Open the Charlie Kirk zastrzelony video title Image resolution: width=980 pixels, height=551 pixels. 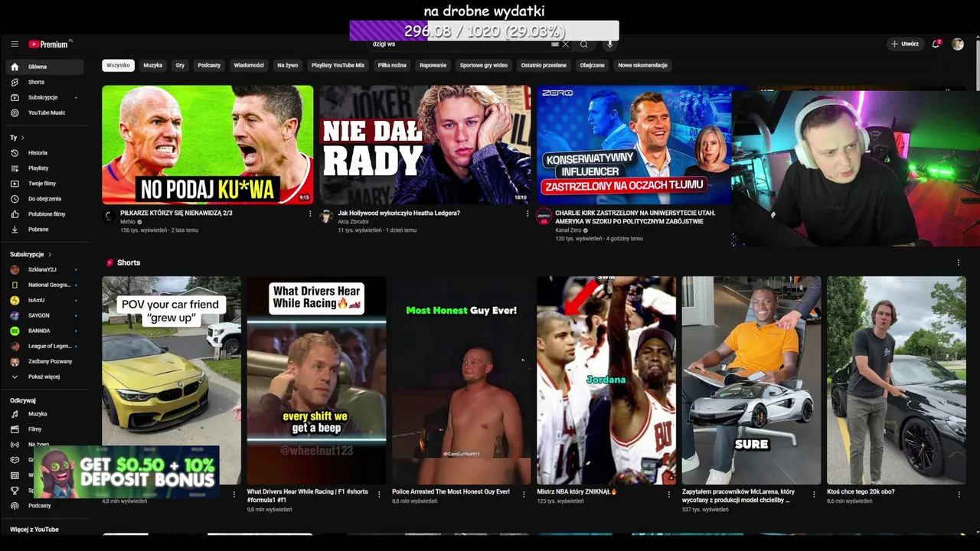[x=635, y=217]
